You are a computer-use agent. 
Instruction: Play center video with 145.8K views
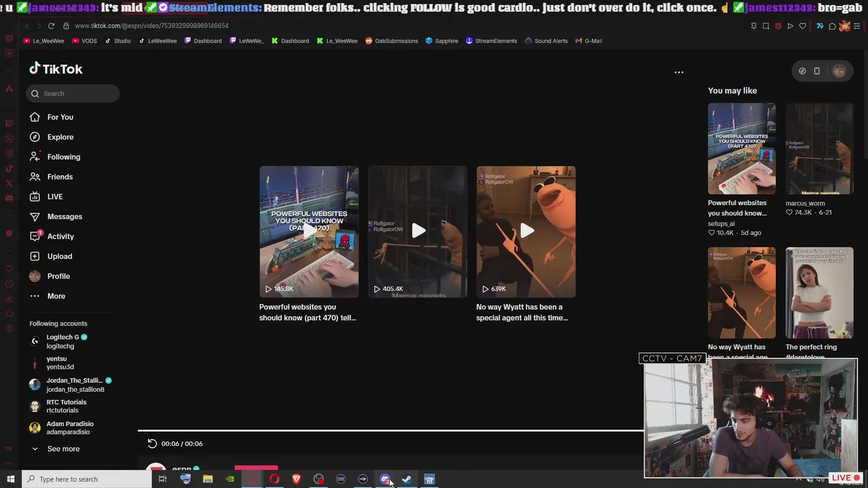pos(309,231)
